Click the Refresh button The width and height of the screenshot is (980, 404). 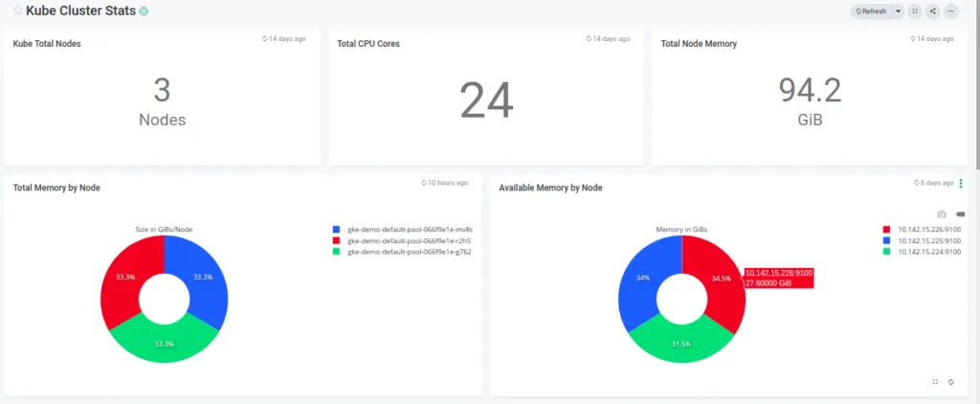click(x=872, y=11)
